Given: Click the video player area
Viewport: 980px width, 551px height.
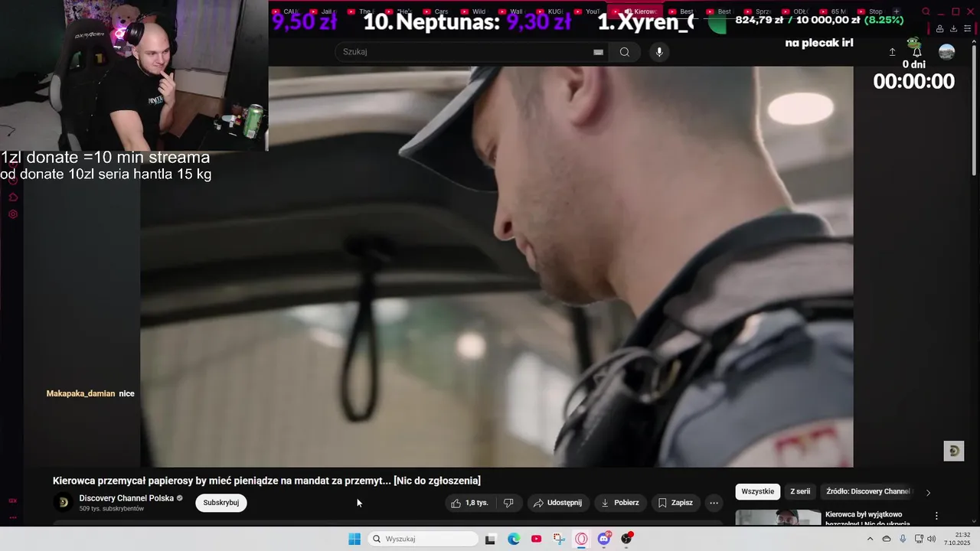Looking at the screenshot, I should tap(496, 266).
